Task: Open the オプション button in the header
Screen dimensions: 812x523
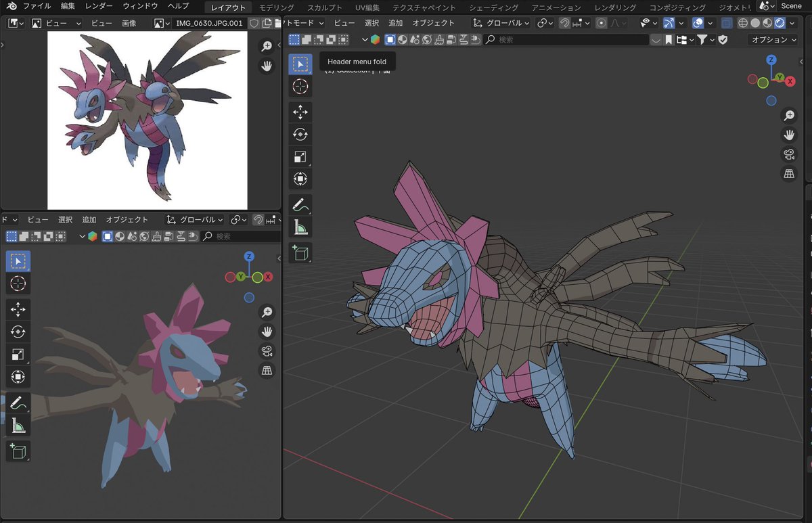Action: point(773,39)
